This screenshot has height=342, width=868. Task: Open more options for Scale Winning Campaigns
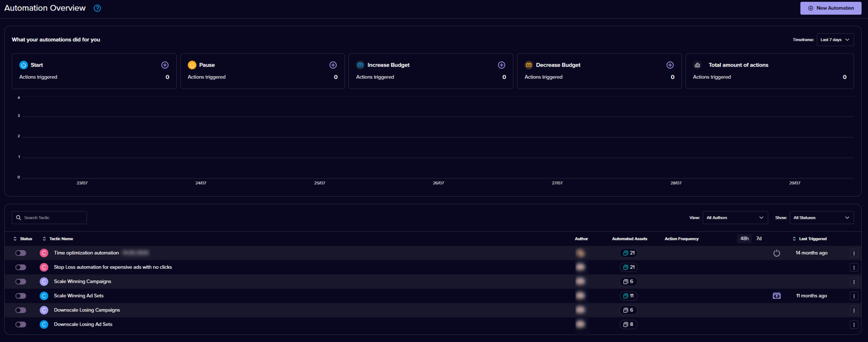point(854,282)
